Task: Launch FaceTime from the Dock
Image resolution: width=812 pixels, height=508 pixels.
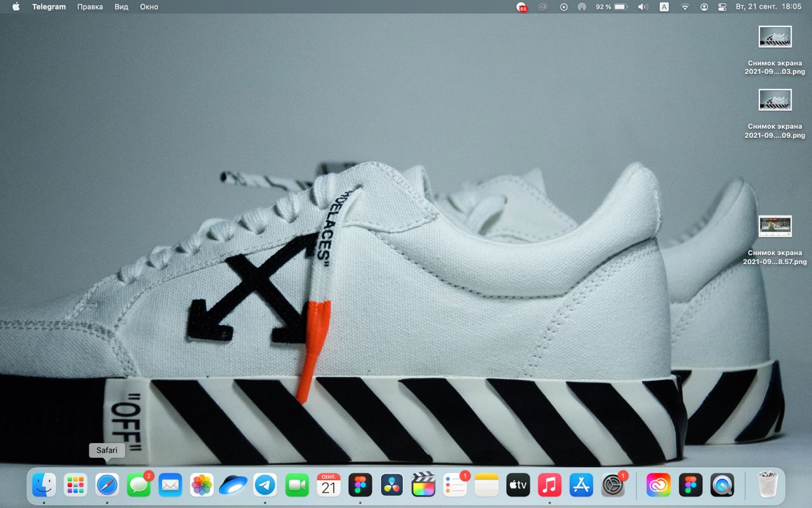Action: click(x=297, y=486)
